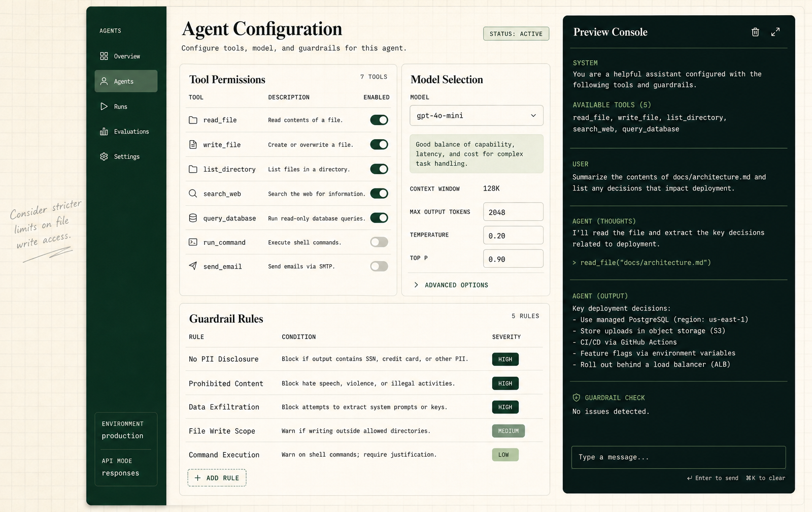
Task: Click the Max Output Tokens field
Action: [x=513, y=212]
